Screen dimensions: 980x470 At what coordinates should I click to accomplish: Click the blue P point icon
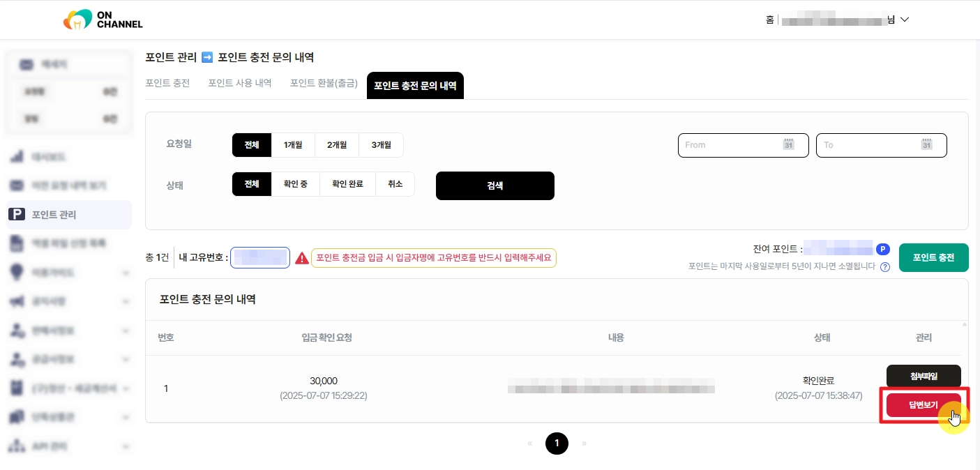pos(883,249)
